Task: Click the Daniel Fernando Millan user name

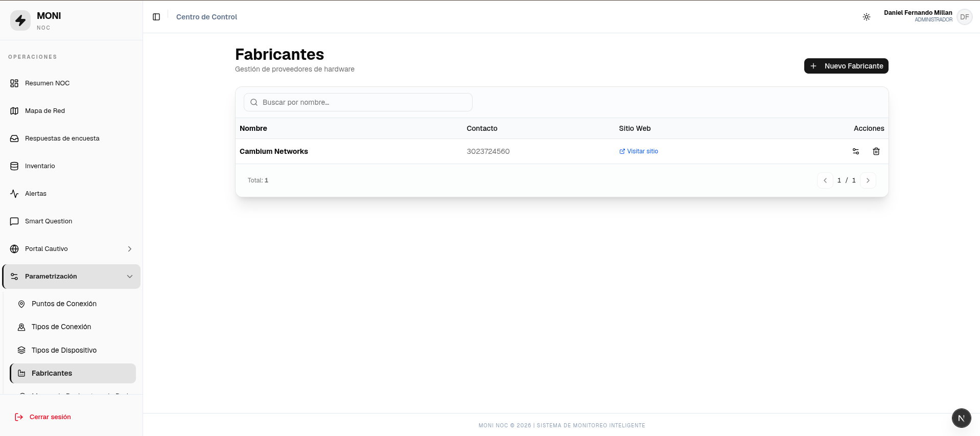Action: coord(918,13)
